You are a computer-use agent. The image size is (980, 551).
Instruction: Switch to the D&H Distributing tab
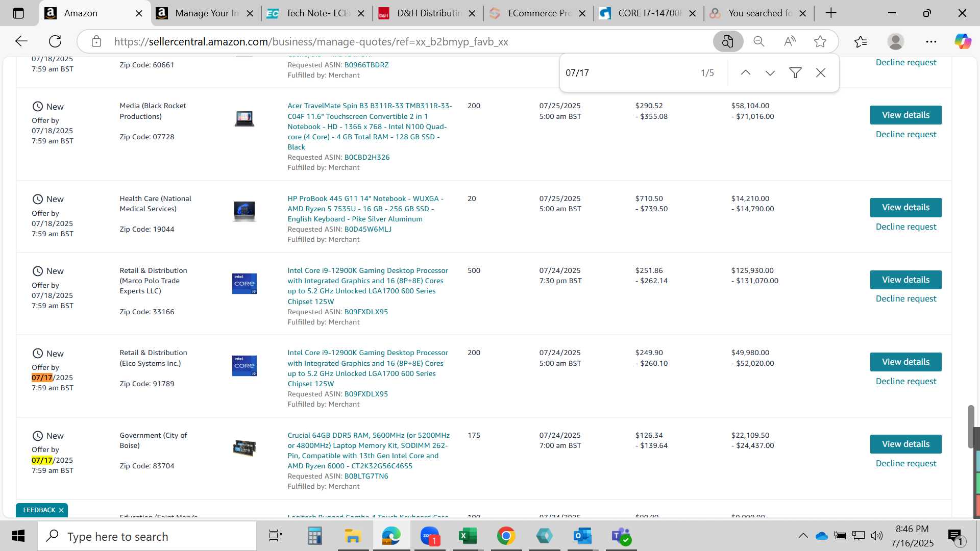[429, 13]
